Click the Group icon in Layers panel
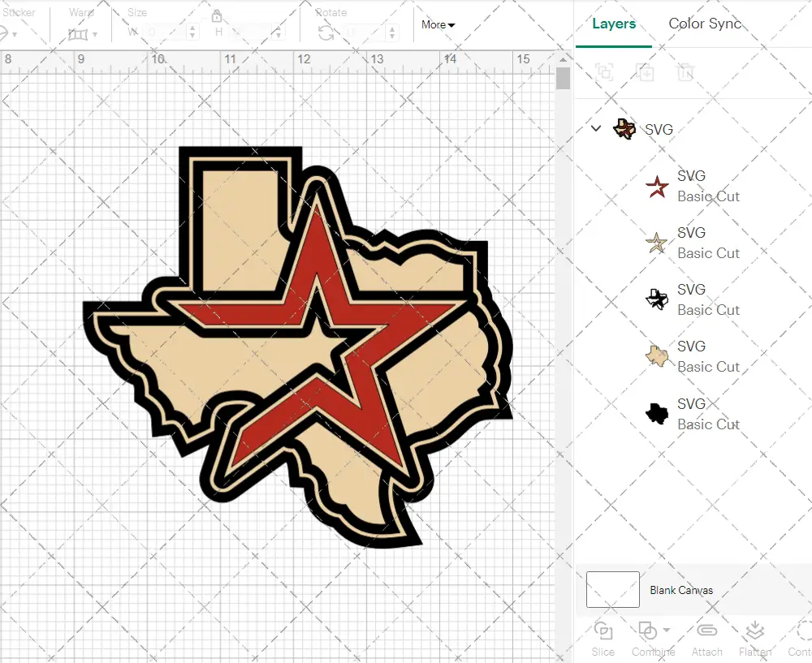The height and width of the screenshot is (663, 812). (x=604, y=72)
